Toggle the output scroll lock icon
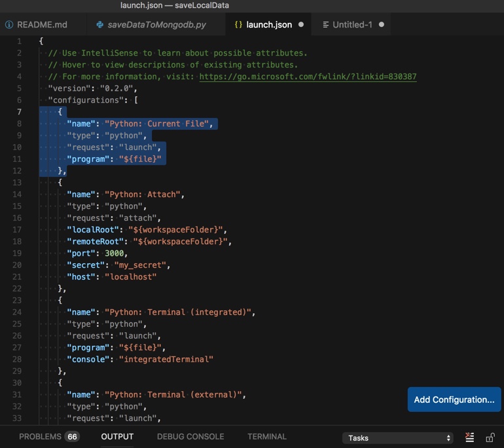This screenshot has height=448, width=504. tap(490, 438)
